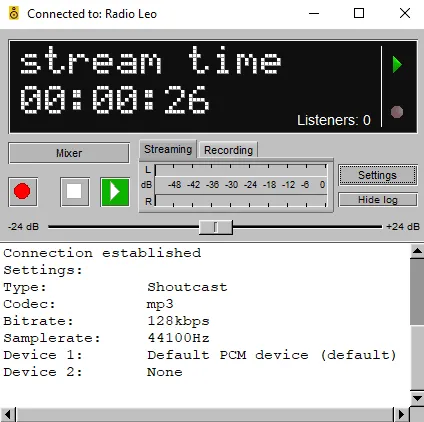Viewport: 424px width, 422px height.
Task: Click 'Default PCM device (default)' in log
Action: [x=272, y=355]
